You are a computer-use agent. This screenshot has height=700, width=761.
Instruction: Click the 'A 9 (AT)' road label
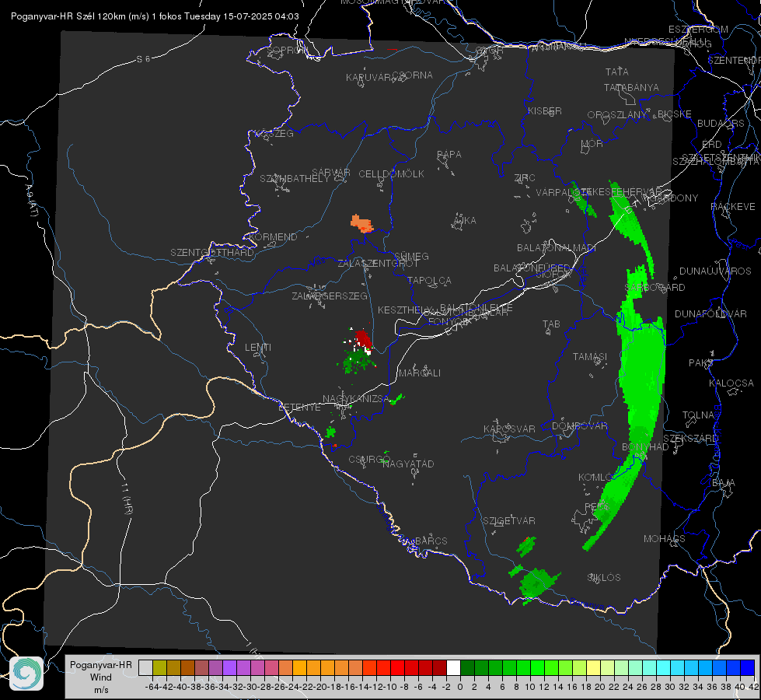click(x=32, y=201)
